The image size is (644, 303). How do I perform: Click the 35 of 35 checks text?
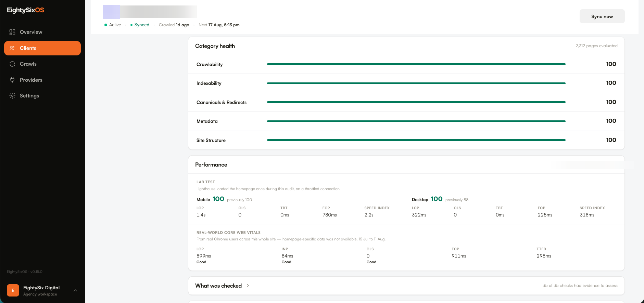pyautogui.click(x=580, y=286)
